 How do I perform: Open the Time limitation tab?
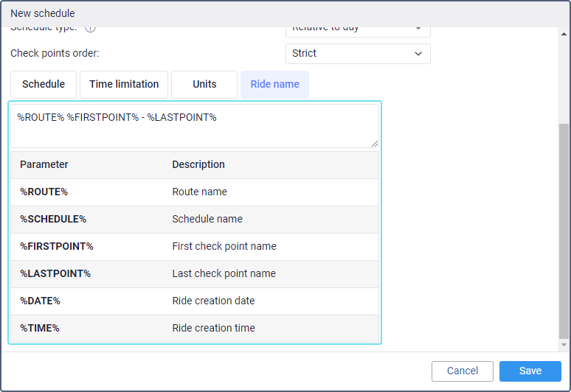click(x=124, y=85)
